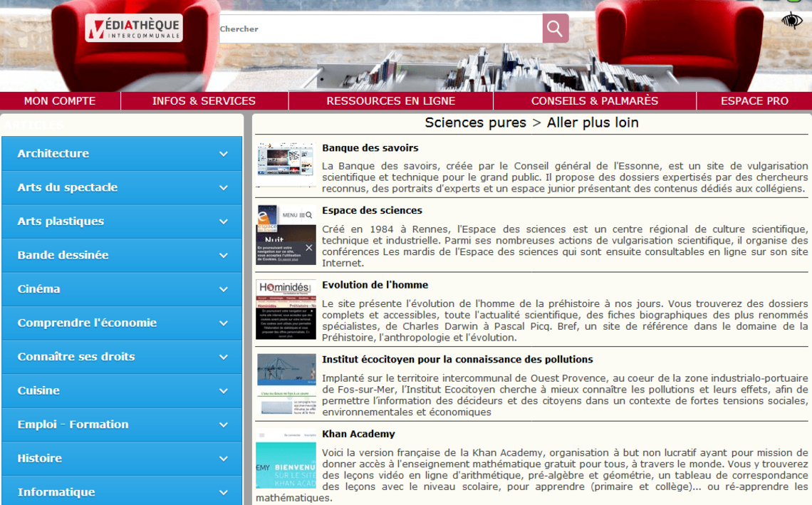Open the Hominidés site thumbnail
Screen dimensions: 812x505
click(x=286, y=309)
